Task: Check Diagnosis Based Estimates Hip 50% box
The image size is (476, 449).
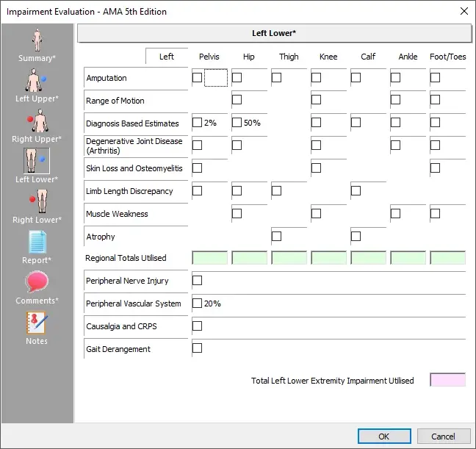Action: 237,123
